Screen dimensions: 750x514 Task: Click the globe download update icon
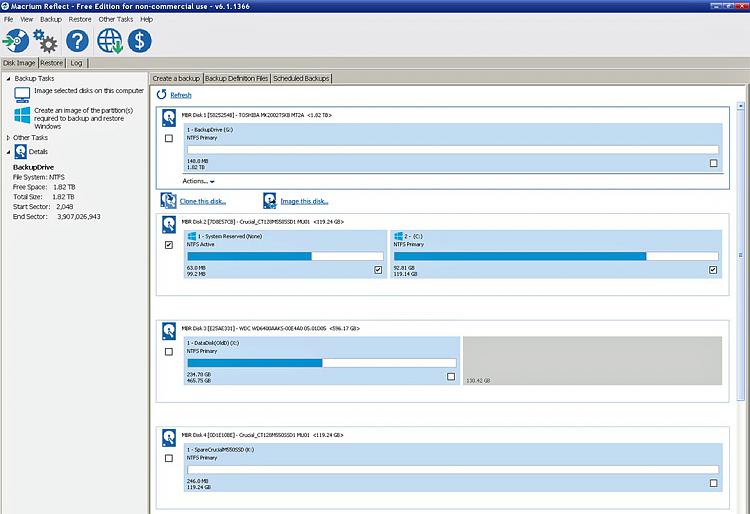110,41
